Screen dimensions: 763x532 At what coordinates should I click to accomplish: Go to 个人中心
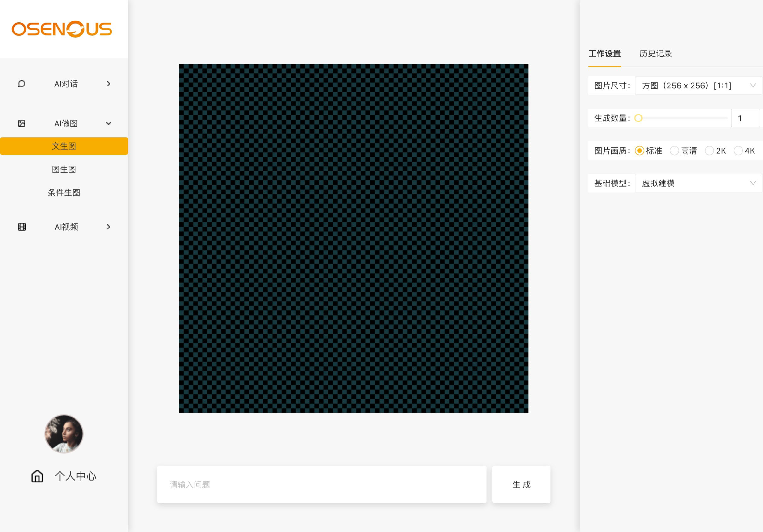[76, 476]
